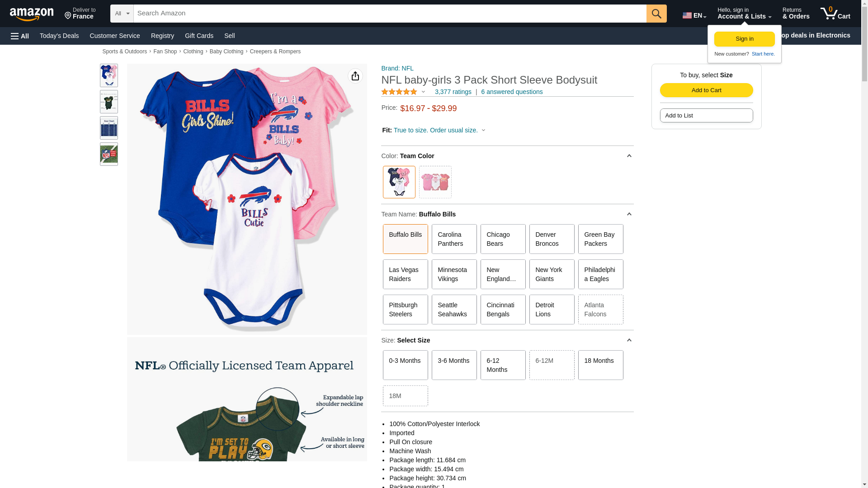
Task: Click into the Search Amazon field
Action: pyautogui.click(x=390, y=14)
